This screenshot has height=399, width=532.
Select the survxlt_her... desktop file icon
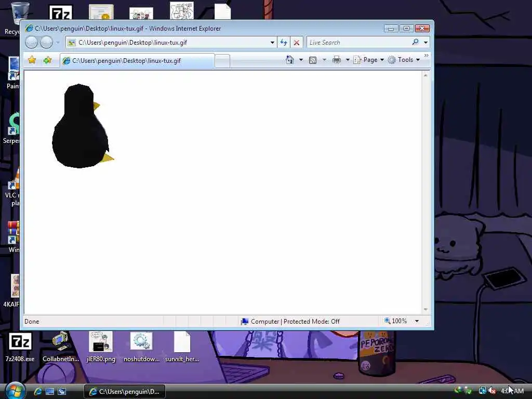click(x=182, y=347)
